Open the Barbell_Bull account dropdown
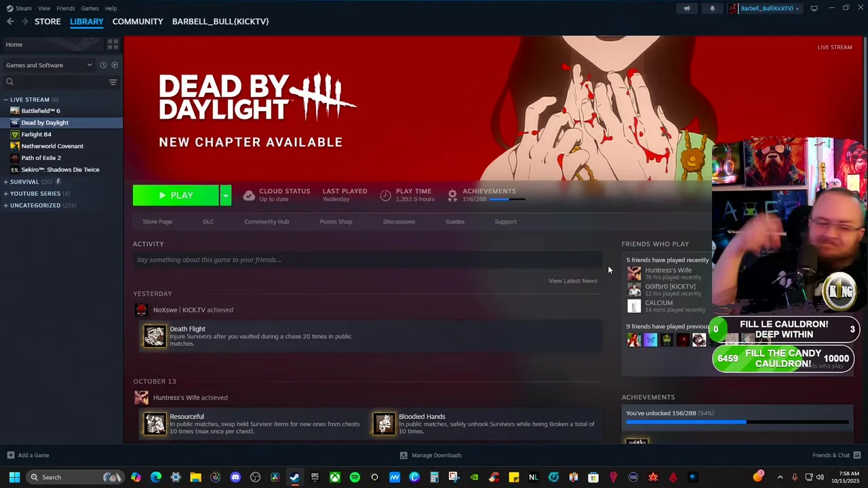 764,8
